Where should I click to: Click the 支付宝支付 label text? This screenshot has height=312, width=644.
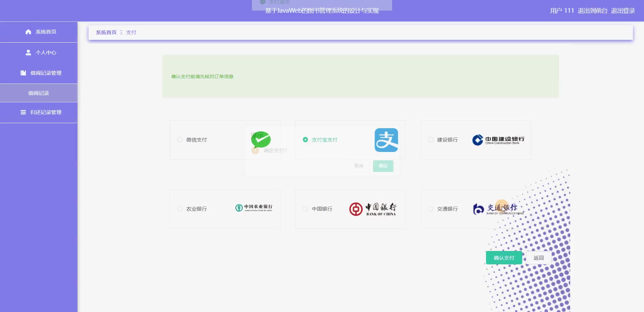tap(324, 140)
